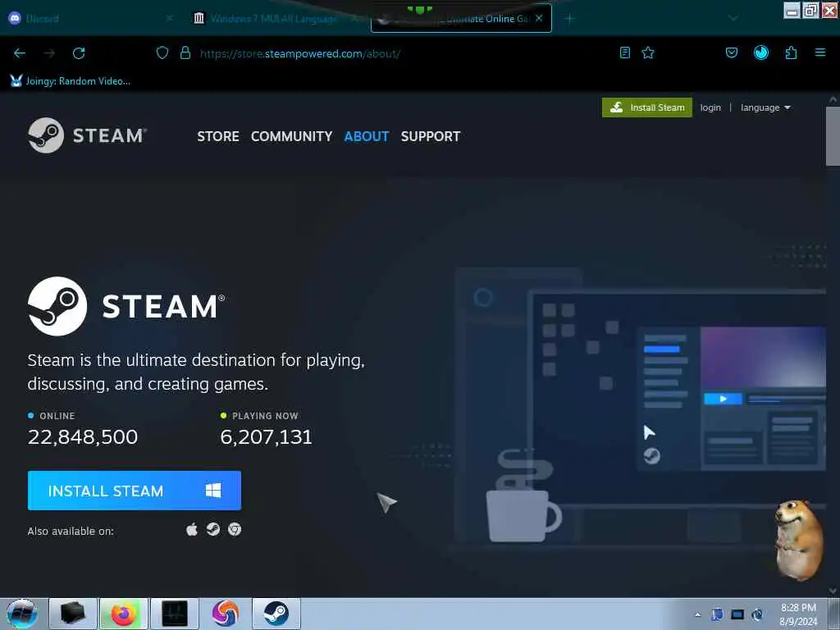840x630 pixels.
Task: View site security via padlock icon
Action: point(185,52)
